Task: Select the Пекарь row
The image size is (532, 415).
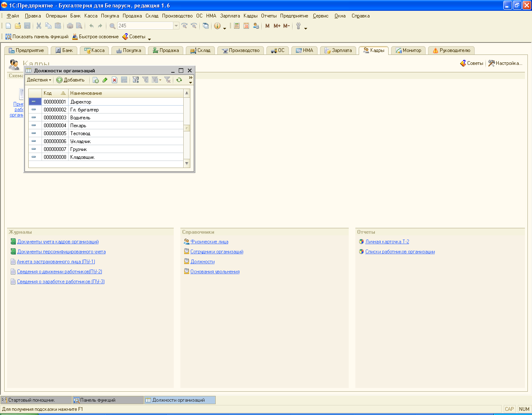Action: pos(106,126)
